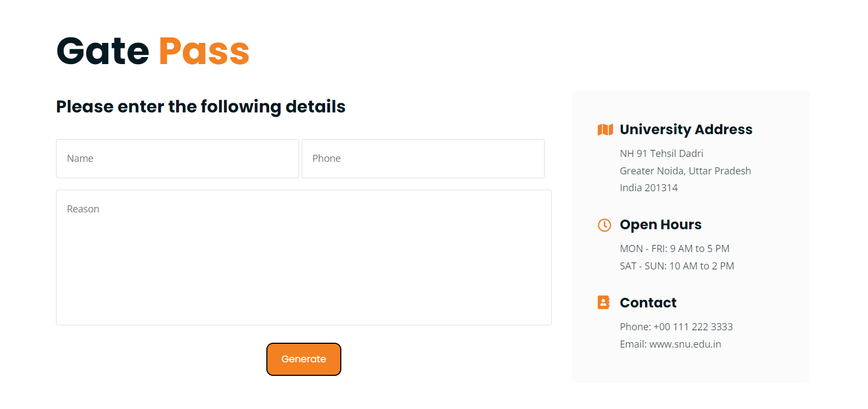868x409 pixels.
Task: Click inside the Name input field
Action: coord(177,158)
